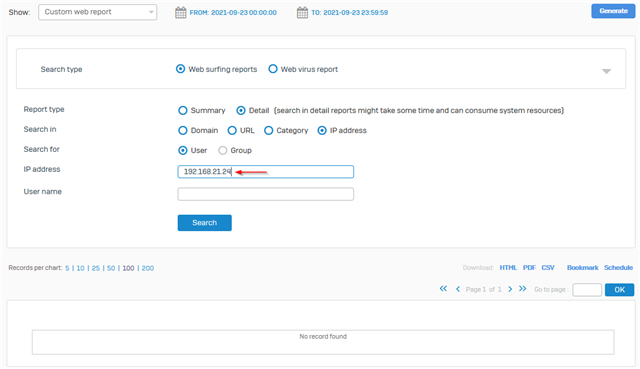Click the Page 1 of 1 text
The width and height of the screenshot is (640, 369).
484,289
